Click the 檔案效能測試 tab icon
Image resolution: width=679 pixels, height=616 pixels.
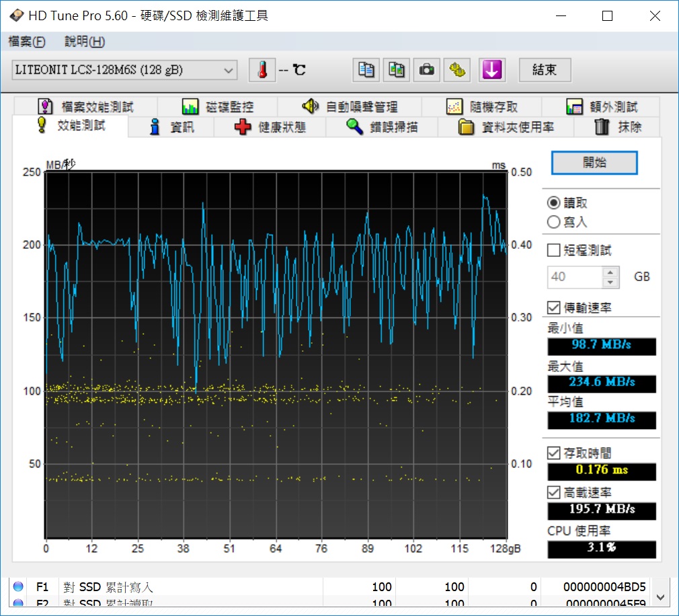pyautogui.click(x=45, y=106)
